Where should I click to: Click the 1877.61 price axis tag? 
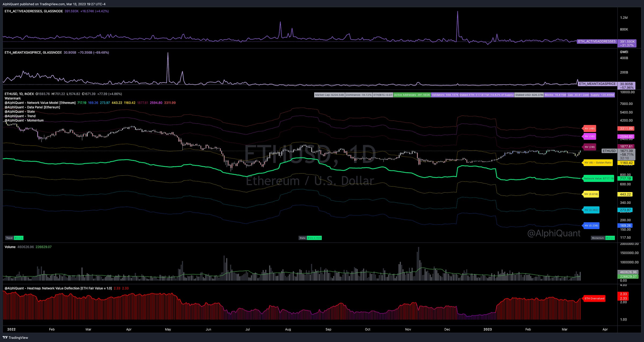coord(626,146)
